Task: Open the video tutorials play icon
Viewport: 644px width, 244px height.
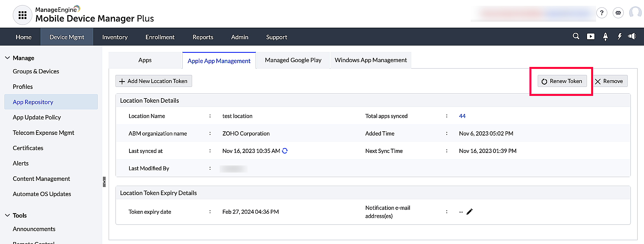Action: [591, 36]
